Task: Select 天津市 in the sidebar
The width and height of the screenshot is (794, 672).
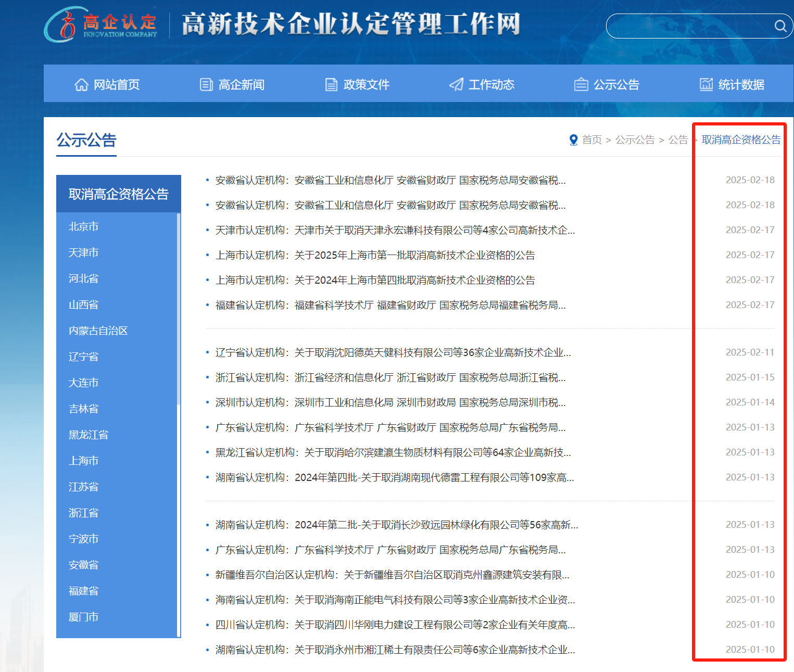Action: click(84, 252)
